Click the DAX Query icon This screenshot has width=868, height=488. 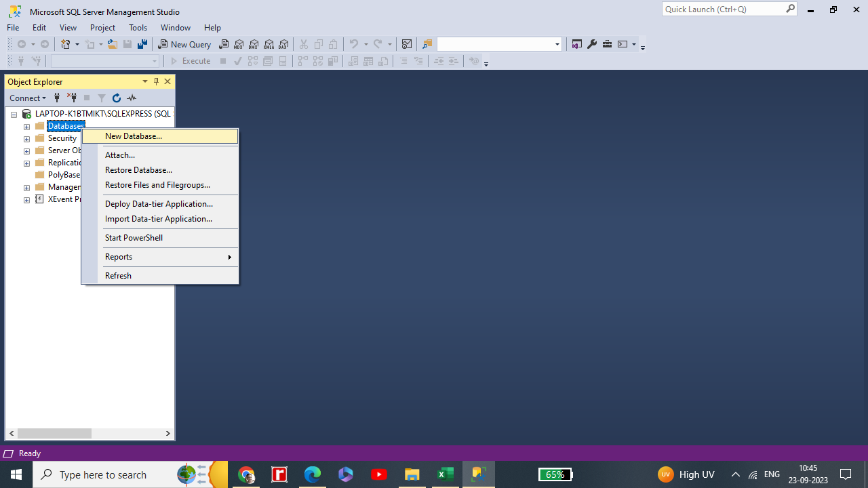(283, 44)
